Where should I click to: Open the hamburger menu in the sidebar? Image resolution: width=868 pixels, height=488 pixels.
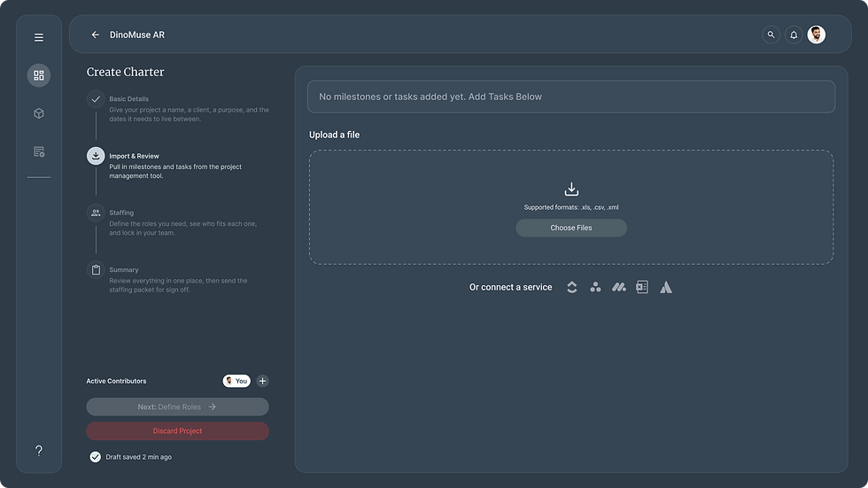point(39,37)
